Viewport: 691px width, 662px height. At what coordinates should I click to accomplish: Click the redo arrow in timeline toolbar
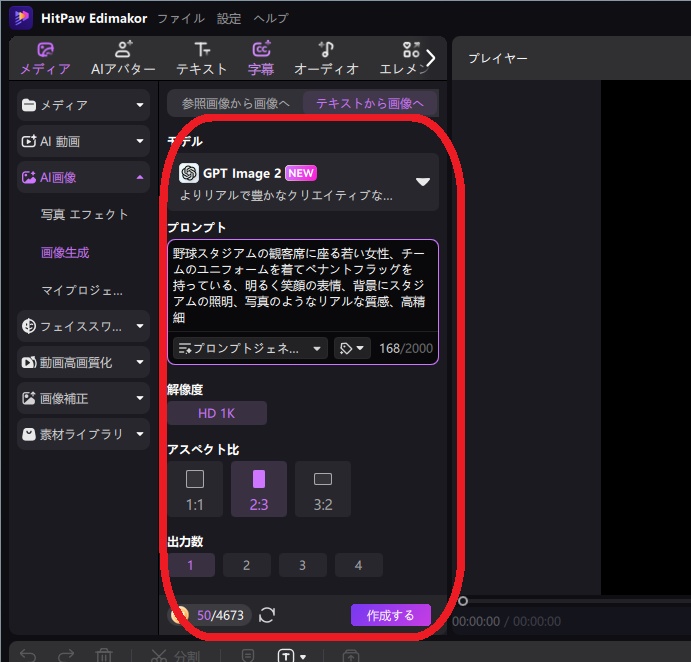66,655
